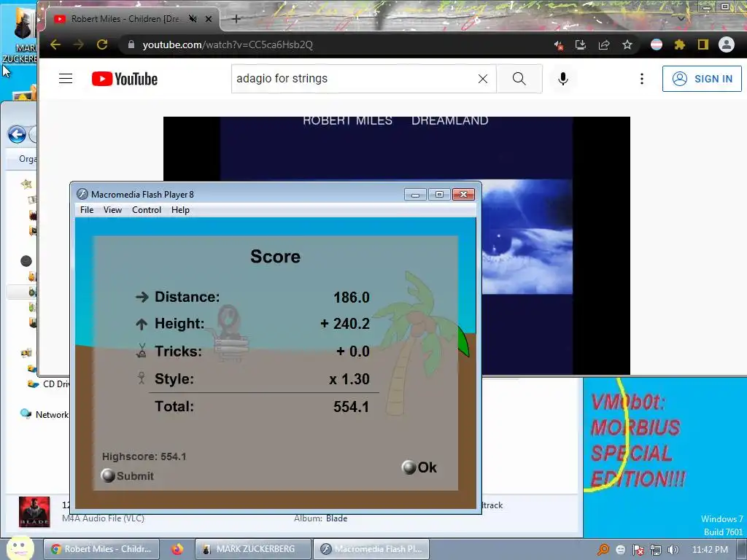Click the MARK ZUCKERBERG desktop icon

tap(20, 36)
